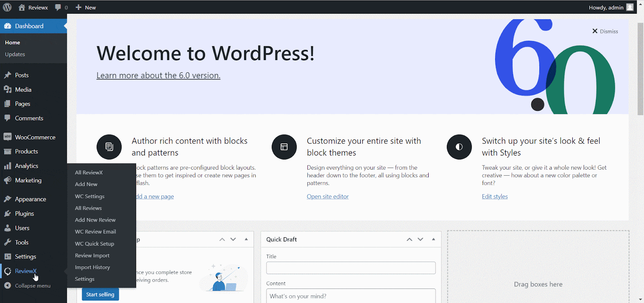Click the WooCommerce icon in sidebar
The image size is (644, 303).
point(8,137)
